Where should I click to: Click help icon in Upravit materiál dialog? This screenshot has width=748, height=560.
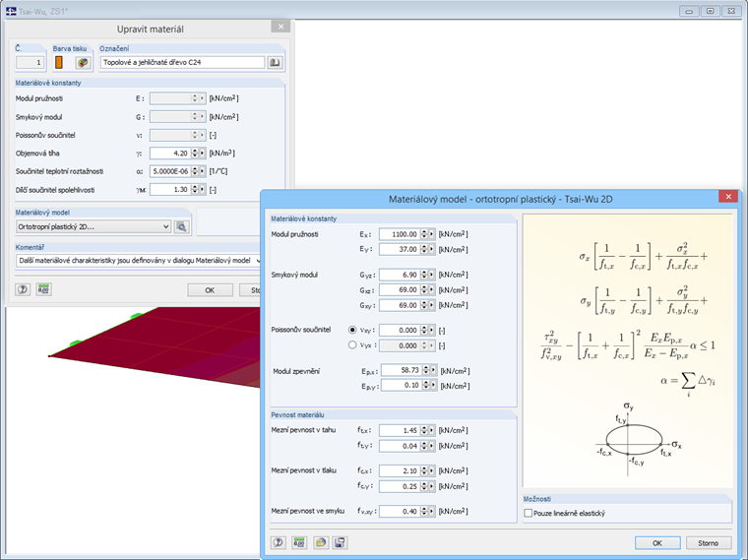[23, 289]
